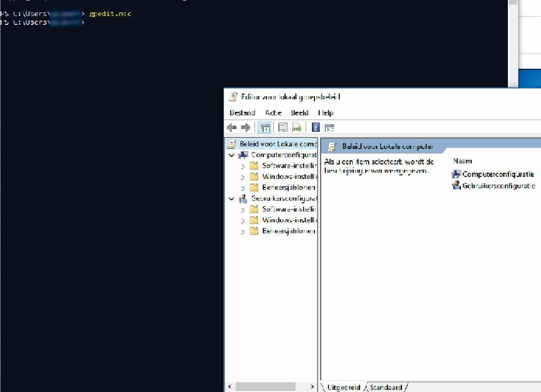Image resolution: width=541 pixels, height=392 pixels.
Task: Click the PowerShell window vertical scrollbar
Action: point(513,43)
